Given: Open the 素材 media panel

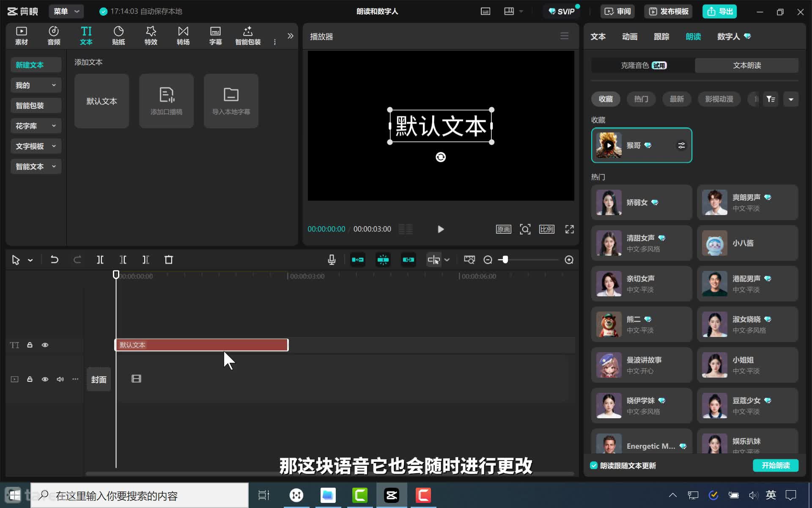Looking at the screenshot, I should pos(21,36).
